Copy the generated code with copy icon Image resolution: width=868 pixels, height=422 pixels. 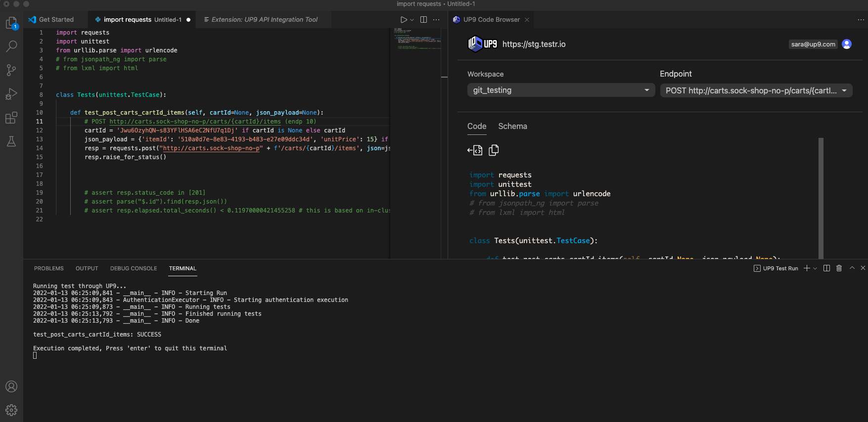tap(494, 150)
